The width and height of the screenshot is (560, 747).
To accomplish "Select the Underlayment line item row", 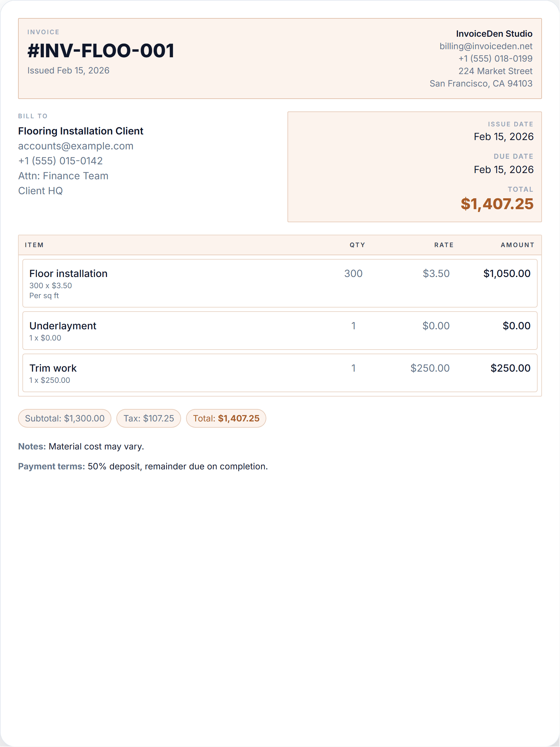I will (280, 331).
